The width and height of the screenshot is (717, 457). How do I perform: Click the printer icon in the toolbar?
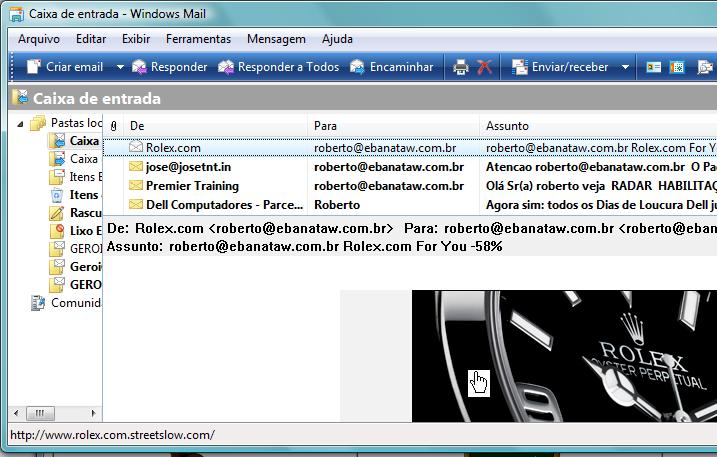[x=461, y=67]
